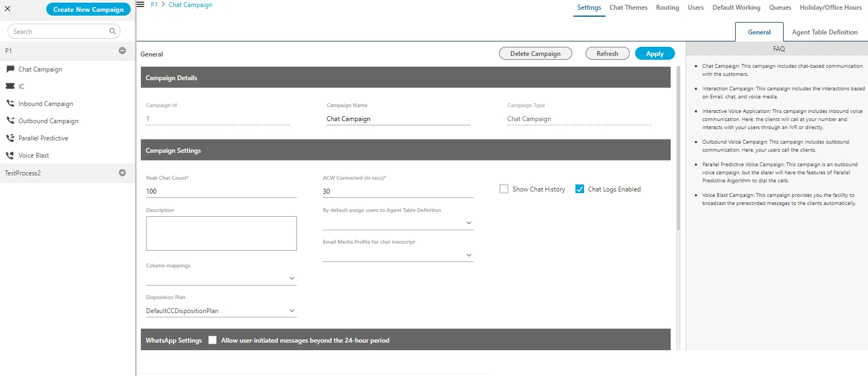This screenshot has width=868, height=376.
Task: Click the Delete Campaign button
Action: coord(535,53)
